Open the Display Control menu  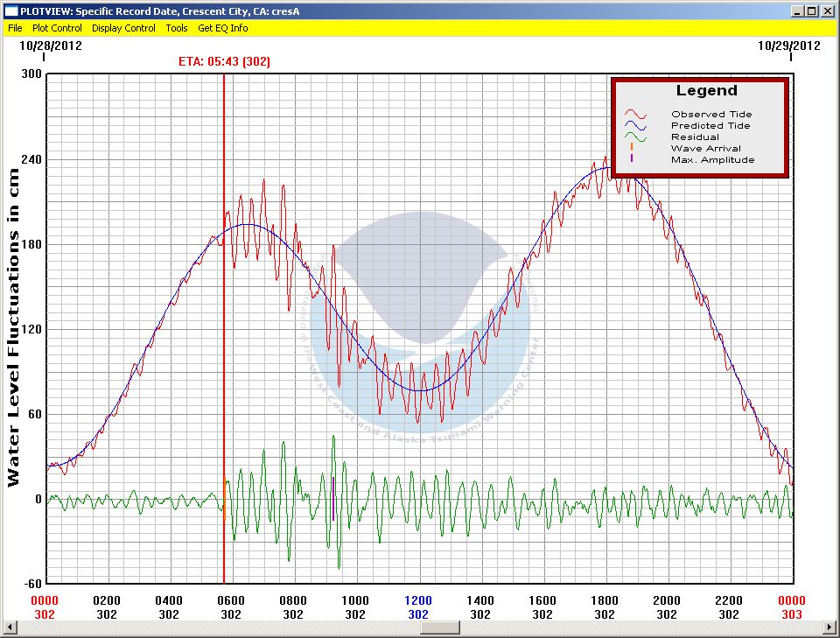tap(123, 28)
